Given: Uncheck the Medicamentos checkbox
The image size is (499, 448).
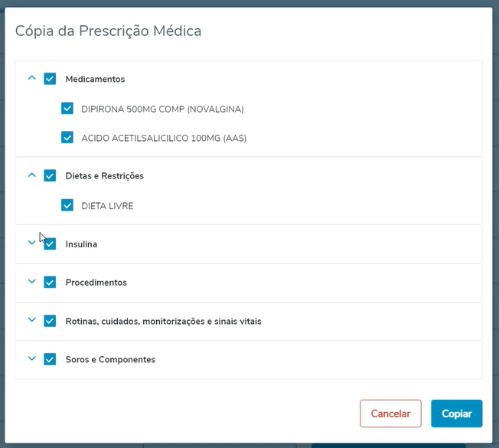Looking at the screenshot, I should [x=50, y=79].
